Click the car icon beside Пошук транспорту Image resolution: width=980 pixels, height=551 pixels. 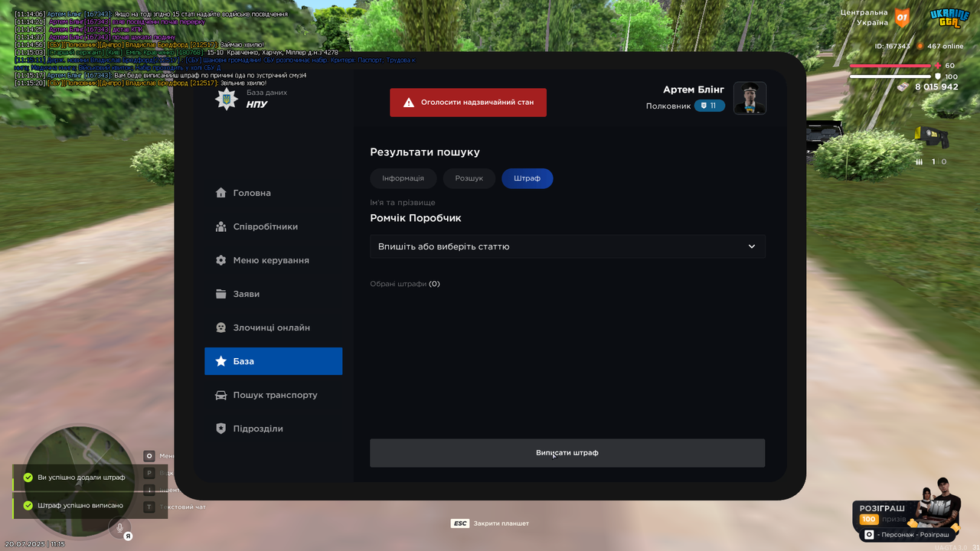(220, 395)
